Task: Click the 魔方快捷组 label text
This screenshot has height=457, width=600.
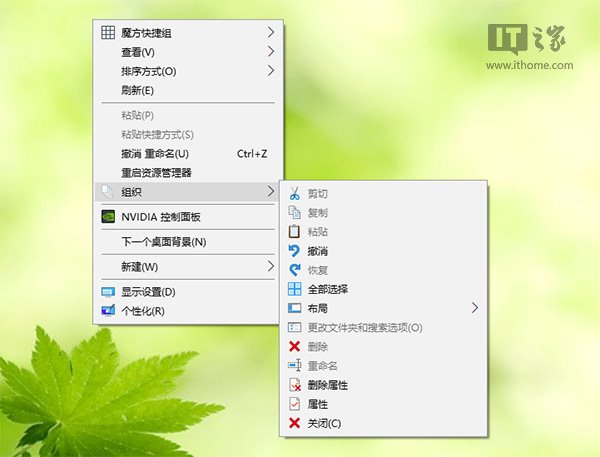Action: click(x=146, y=33)
